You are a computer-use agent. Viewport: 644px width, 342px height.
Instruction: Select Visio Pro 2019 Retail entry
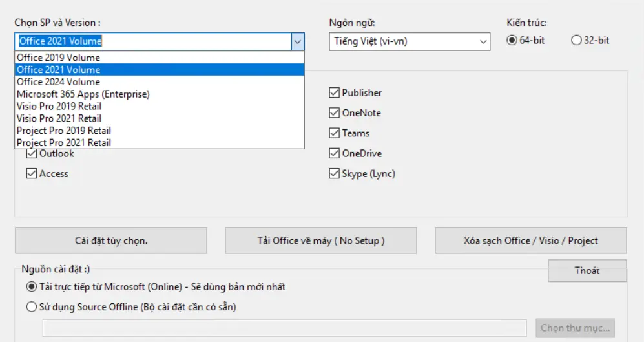point(59,106)
